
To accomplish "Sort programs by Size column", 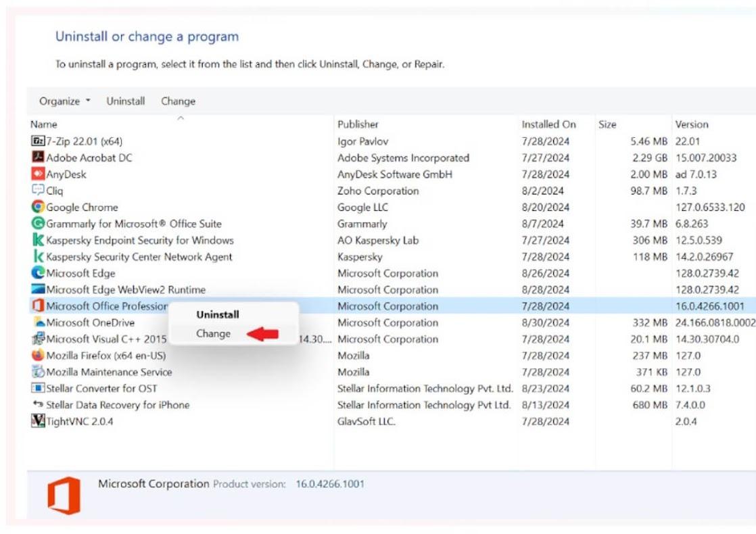I will [x=607, y=124].
